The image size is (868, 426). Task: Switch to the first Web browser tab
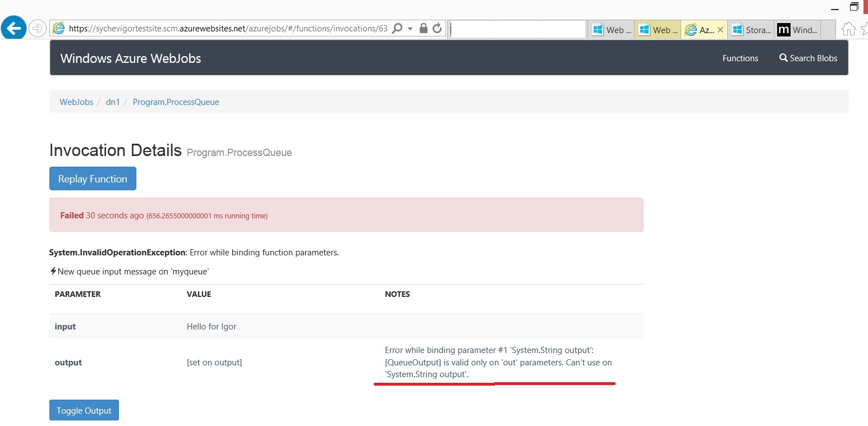coord(610,29)
